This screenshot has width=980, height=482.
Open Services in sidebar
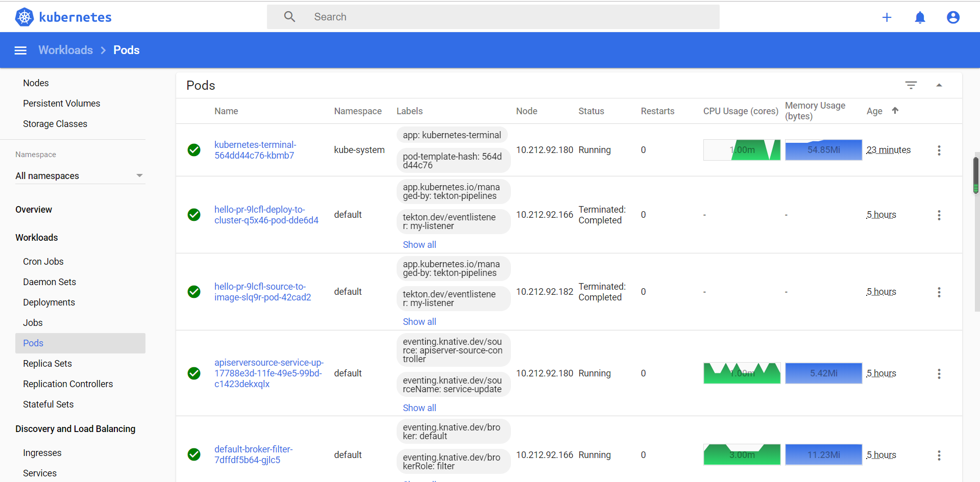click(x=40, y=473)
